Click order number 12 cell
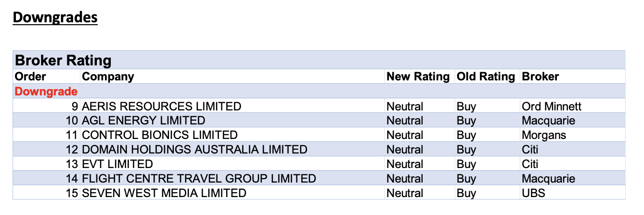The height and width of the screenshot is (215, 644). tap(72, 150)
